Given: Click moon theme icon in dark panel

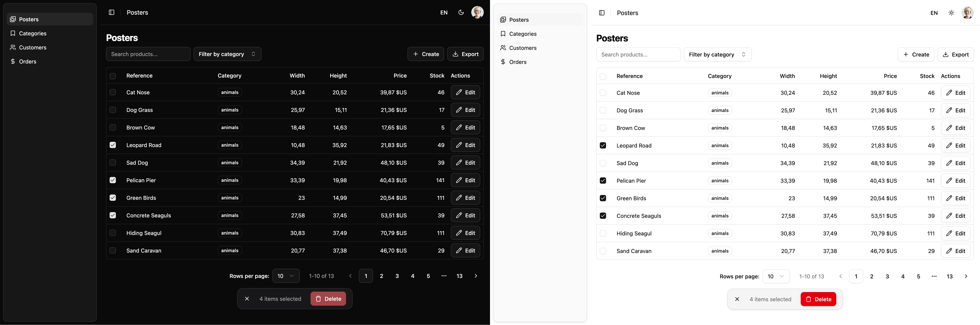Looking at the screenshot, I should (461, 12).
